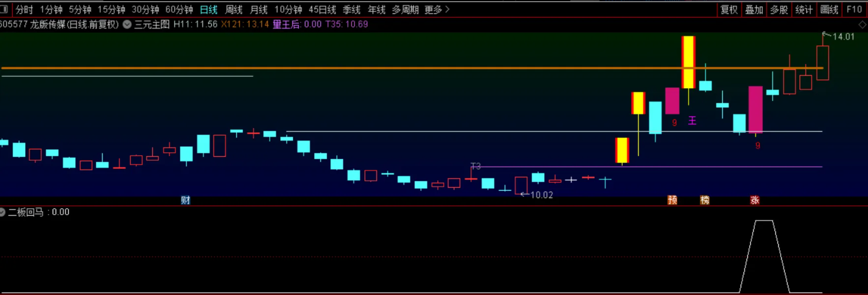Click the 涨 limit-up marker icon
This screenshot has width=868, height=295.
click(x=754, y=200)
